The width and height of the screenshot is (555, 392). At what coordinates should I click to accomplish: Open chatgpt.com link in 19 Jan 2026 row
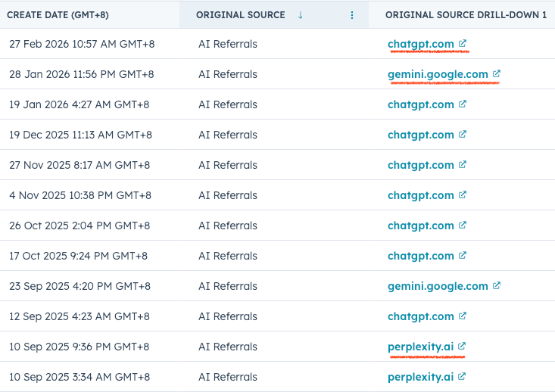click(420, 104)
